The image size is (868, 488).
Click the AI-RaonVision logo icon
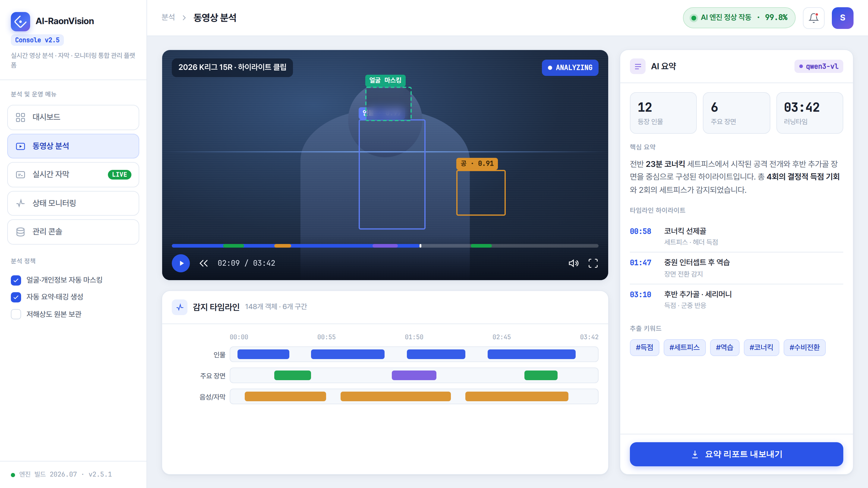point(20,22)
